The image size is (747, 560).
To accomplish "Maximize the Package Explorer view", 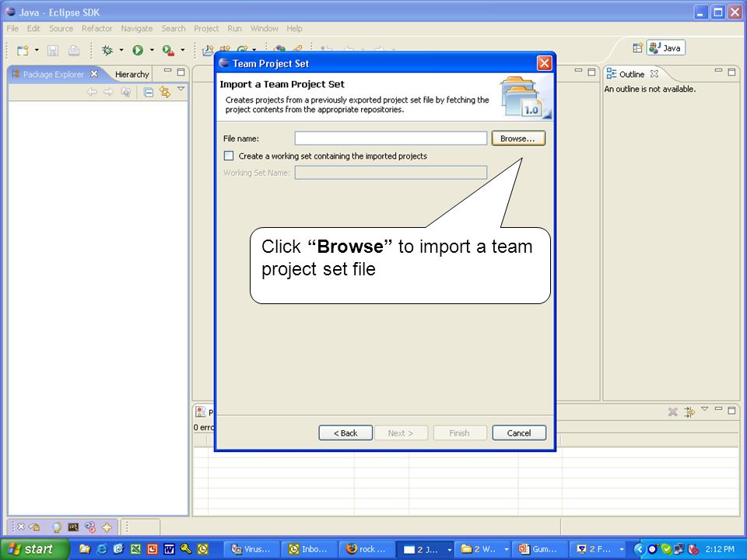I will coord(181,72).
